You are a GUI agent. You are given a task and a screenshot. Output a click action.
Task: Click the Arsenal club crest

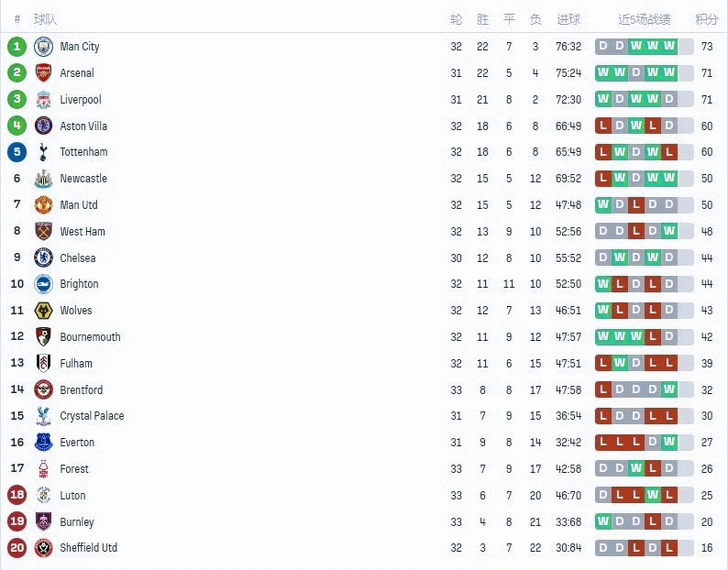click(43, 73)
